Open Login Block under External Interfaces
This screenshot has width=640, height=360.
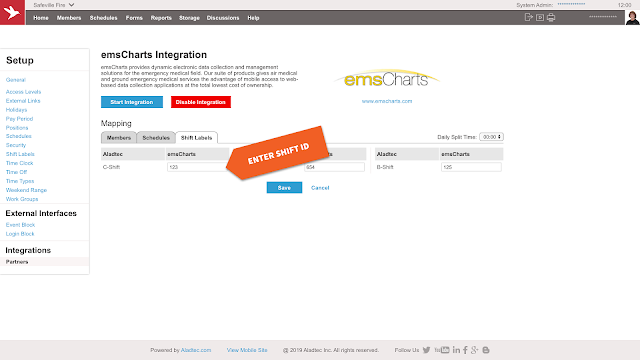(20, 234)
